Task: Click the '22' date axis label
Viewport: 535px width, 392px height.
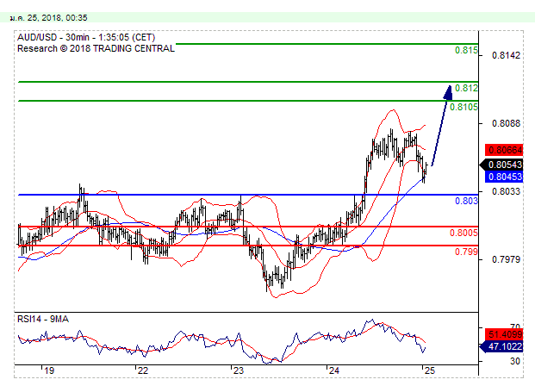Action: [x=143, y=370]
